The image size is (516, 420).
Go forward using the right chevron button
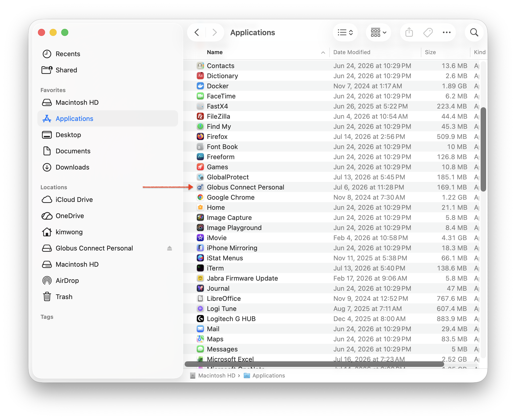coord(214,32)
